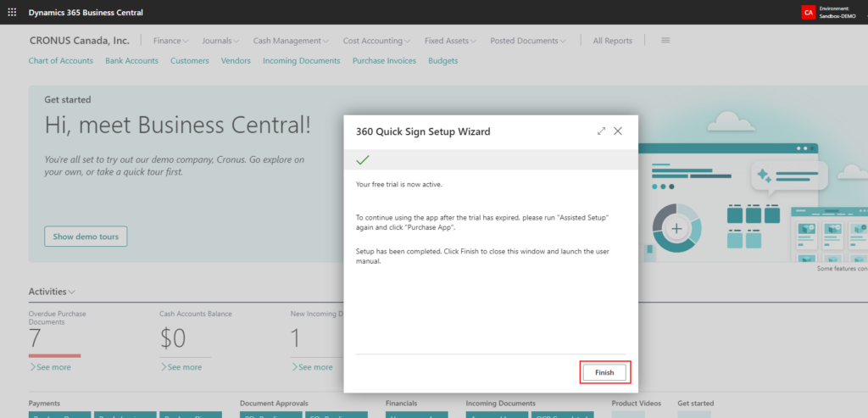Click the Payments section heading
The image size is (868, 418).
[x=44, y=403]
